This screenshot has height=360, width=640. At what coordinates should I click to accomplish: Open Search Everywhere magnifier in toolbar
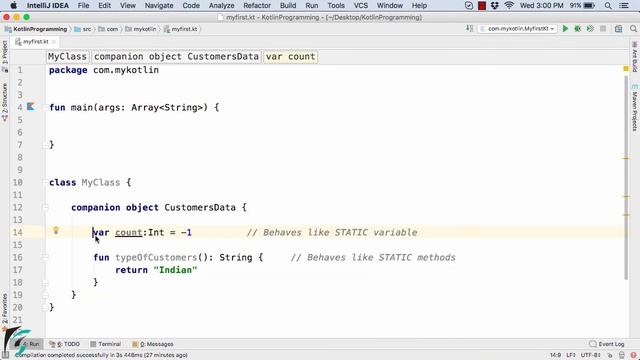click(x=633, y=29)
